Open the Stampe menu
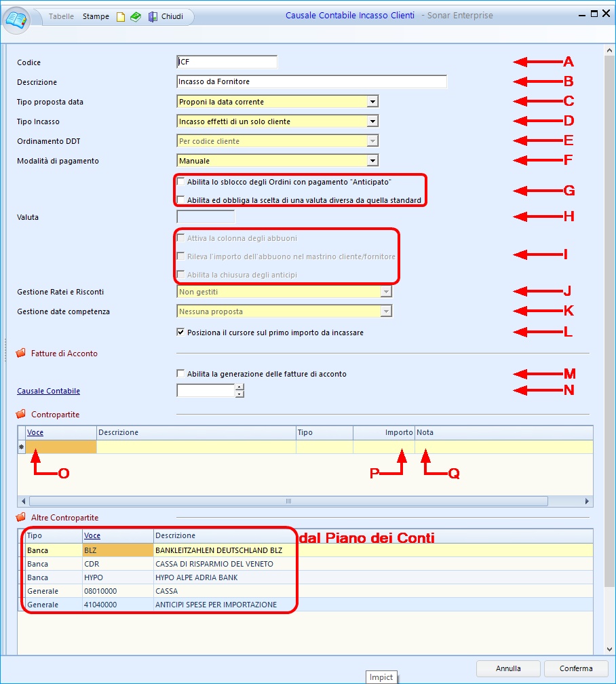Viewport: 616px width, 684px height. pos(96,16)
